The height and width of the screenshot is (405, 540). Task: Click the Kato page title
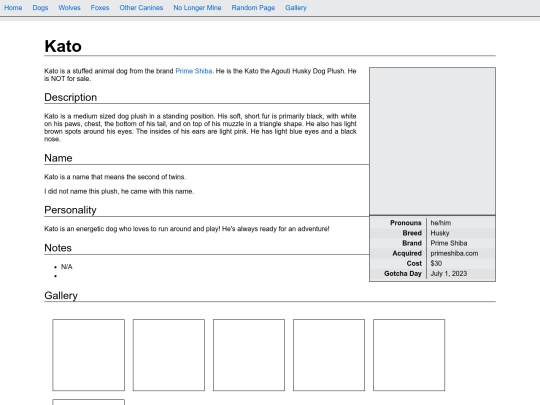63,46
